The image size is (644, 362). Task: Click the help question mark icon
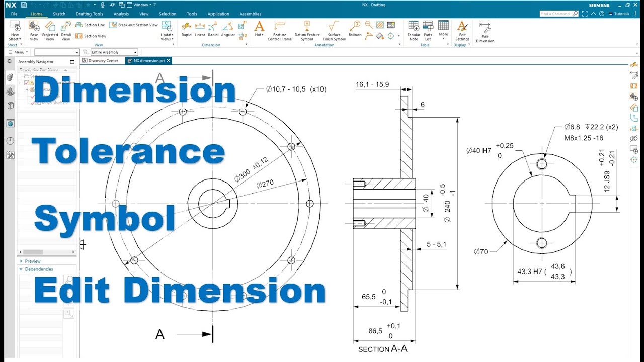click(x=602, y=14)
